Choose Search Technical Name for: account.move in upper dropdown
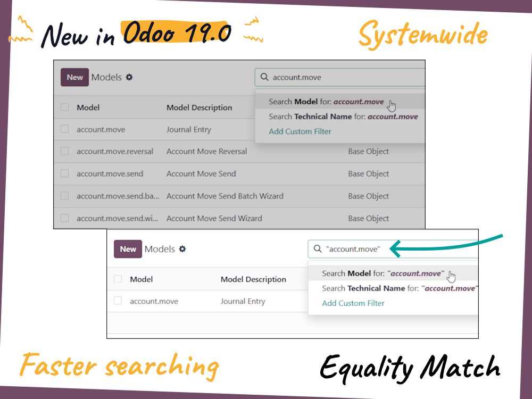This screenshot has height=399, width=532. point(340,117)
